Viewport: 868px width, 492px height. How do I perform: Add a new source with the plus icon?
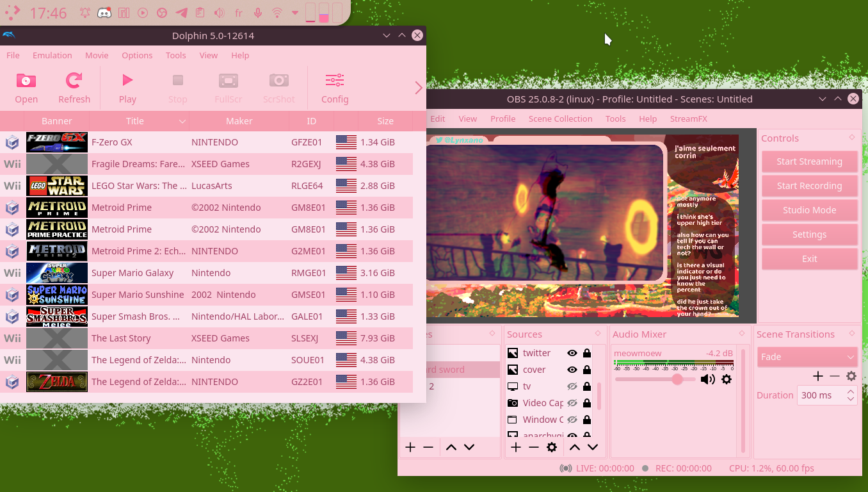pos(516,447)
